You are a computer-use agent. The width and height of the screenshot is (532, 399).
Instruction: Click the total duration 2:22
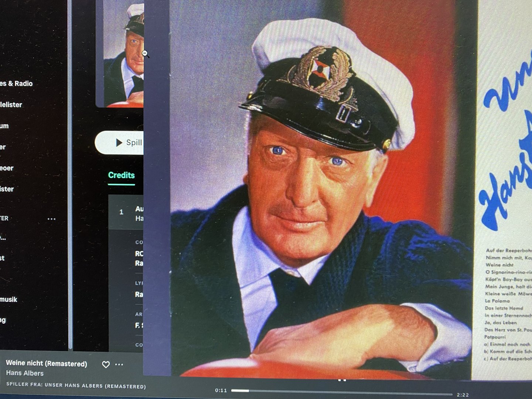463,395
